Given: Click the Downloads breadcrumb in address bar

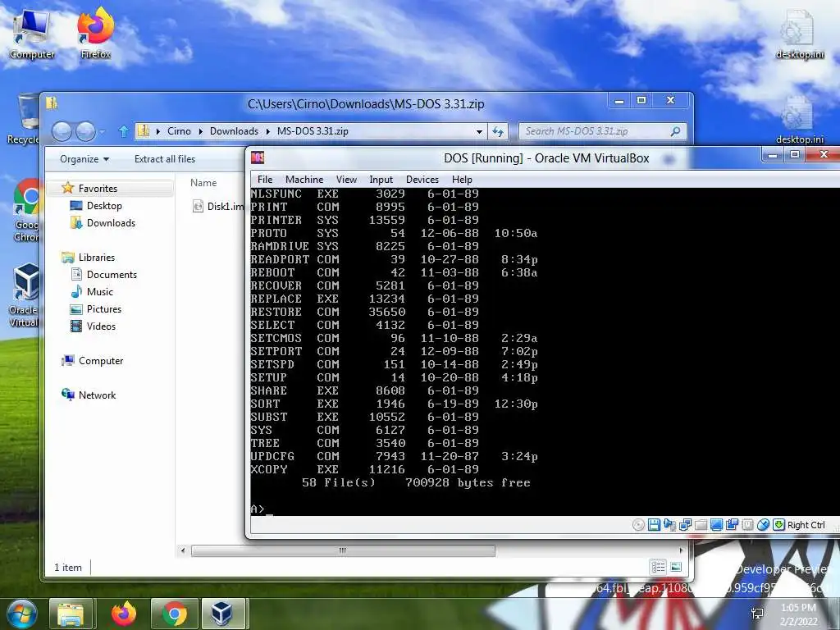Looking at the screenshot, I should tap(234, 131).
